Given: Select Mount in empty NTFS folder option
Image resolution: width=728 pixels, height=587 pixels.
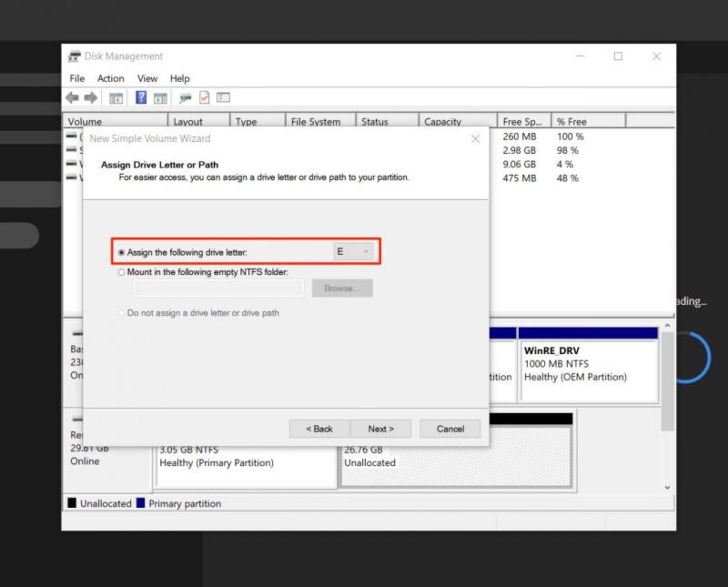Looking at the screenshot, I should 121,272.
